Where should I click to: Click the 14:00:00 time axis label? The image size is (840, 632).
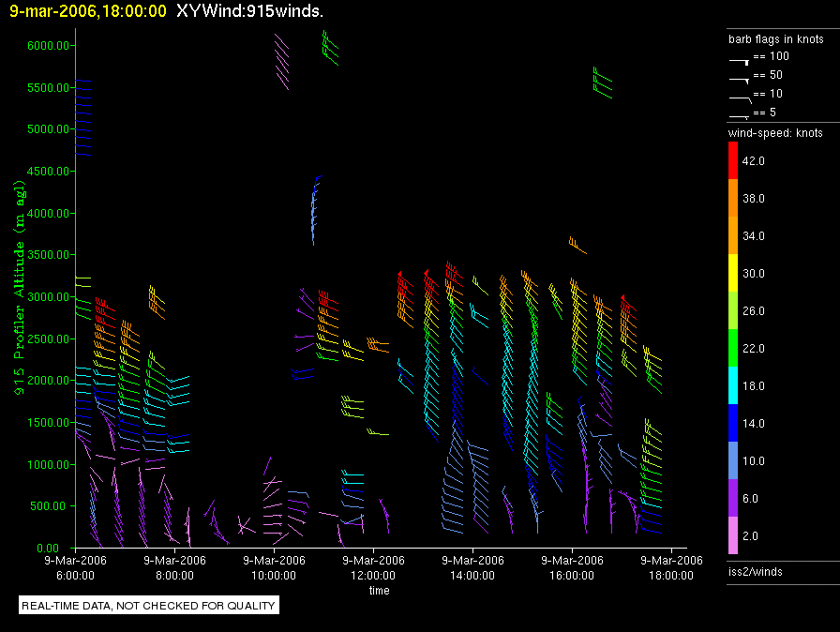coord(472,575)
